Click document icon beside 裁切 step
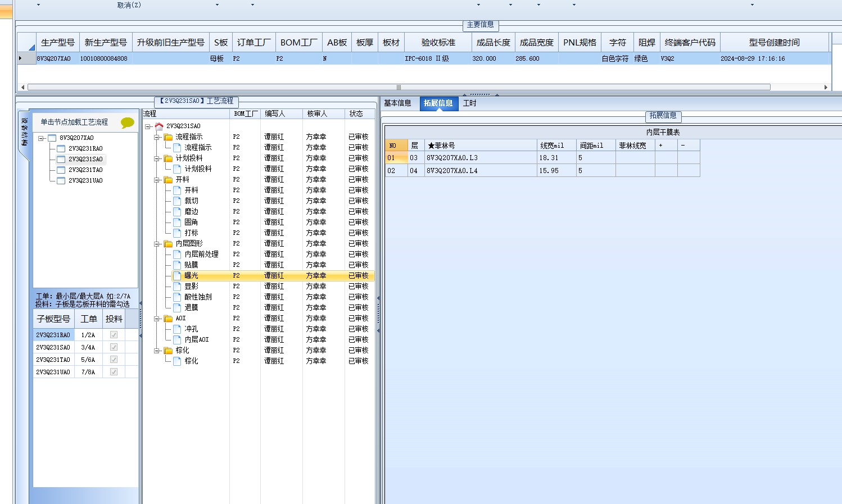 pos(177,201)
